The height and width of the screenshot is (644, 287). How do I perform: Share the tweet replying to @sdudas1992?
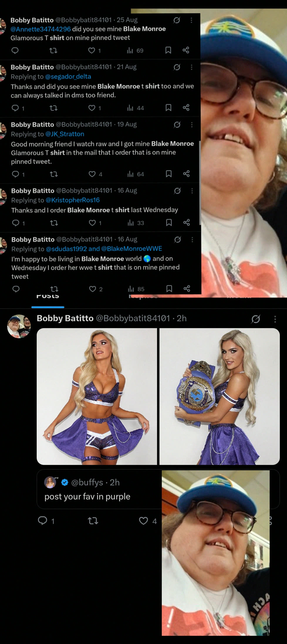coord(187,289)
